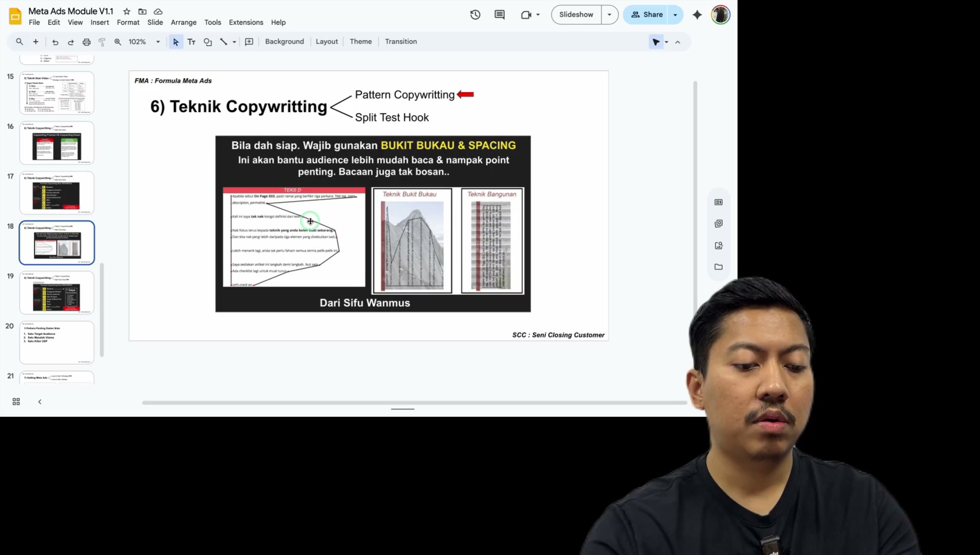Redo the last action
Viewport: 980px width, 555px height.
click(71, 42)
